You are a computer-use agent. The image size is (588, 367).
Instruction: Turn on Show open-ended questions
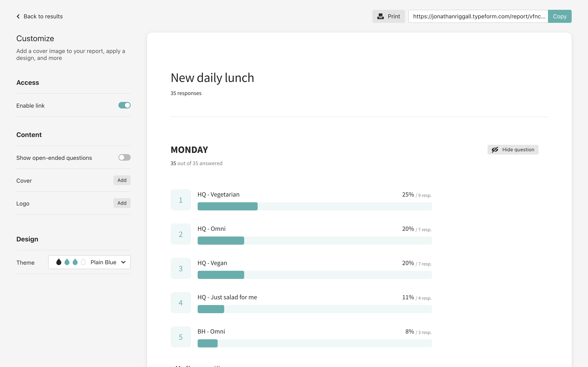tap(124, 158)
